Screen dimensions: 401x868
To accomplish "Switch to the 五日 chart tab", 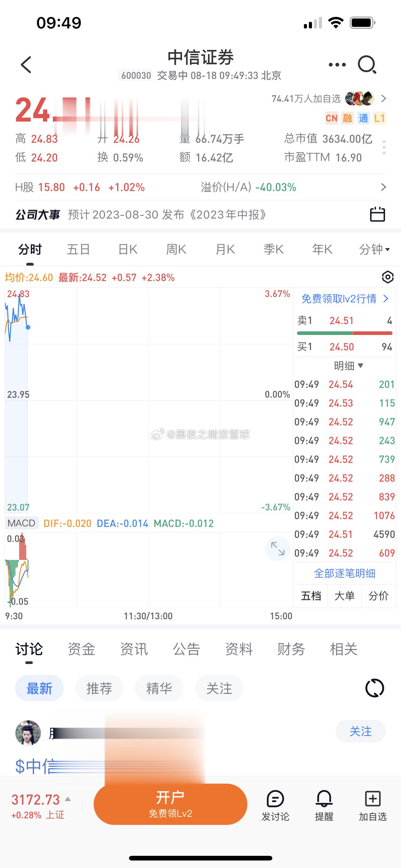I will tap(78, 249).
